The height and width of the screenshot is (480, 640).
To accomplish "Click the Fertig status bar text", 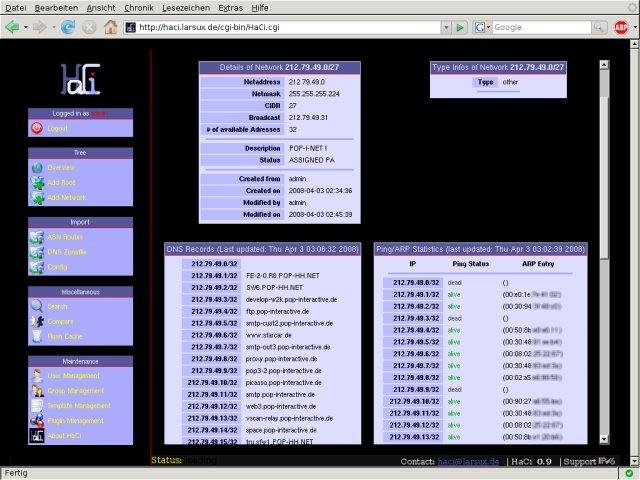I will [x=16, y=473].
